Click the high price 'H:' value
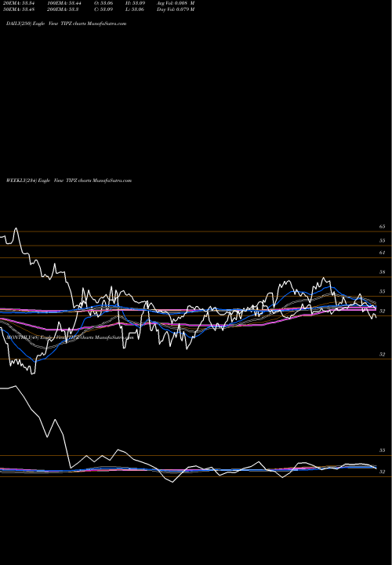Image resolution: width=392 pixels, height=565 pixels. click(136, 3)
